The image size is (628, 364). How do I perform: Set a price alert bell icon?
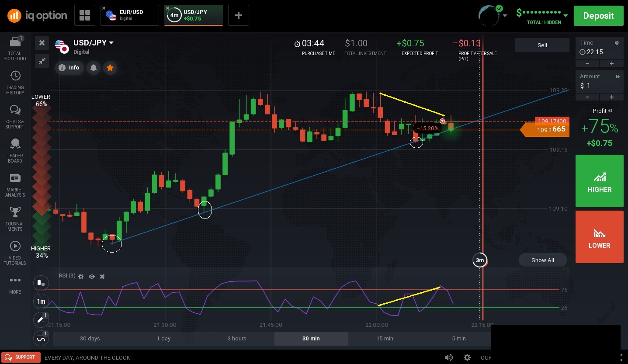coord(94,68)
